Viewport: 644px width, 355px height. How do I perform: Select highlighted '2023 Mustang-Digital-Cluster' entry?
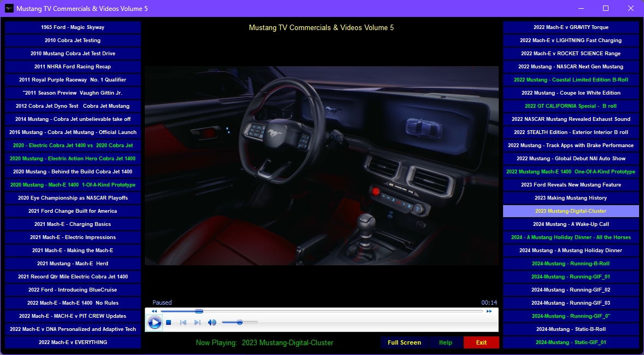pos(571,211)
